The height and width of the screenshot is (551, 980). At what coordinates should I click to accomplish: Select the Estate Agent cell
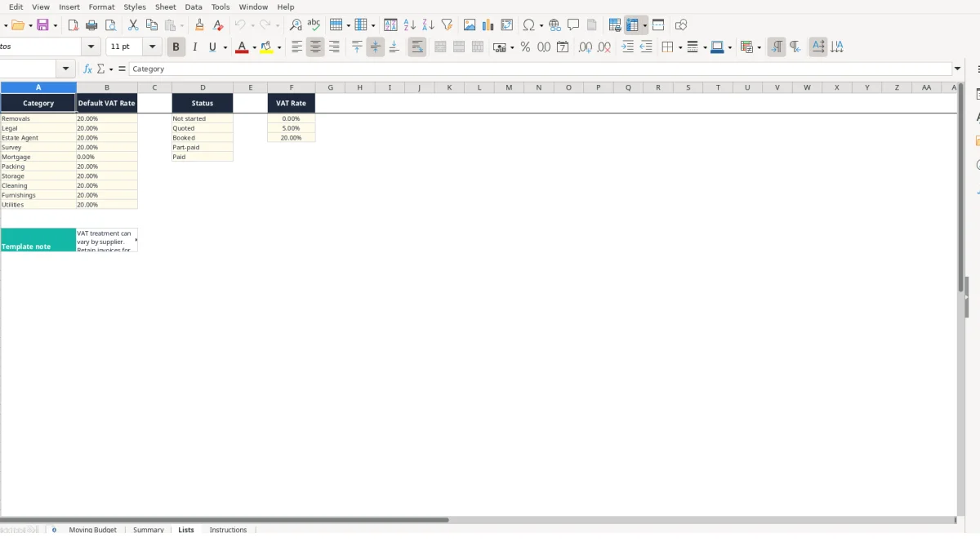point(38,138)
